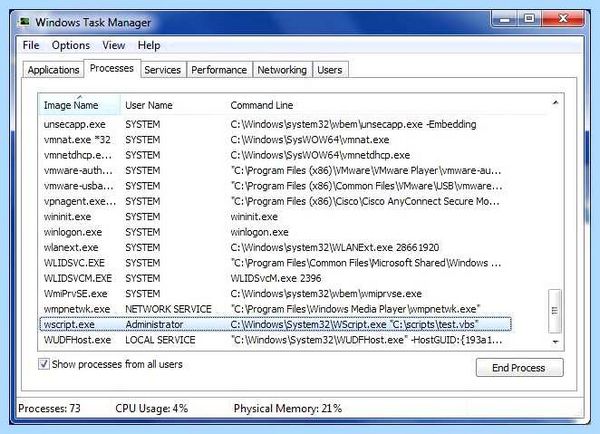Open the View menu
600x434 pixels.
pyautogui.click(x=114, y=45)
